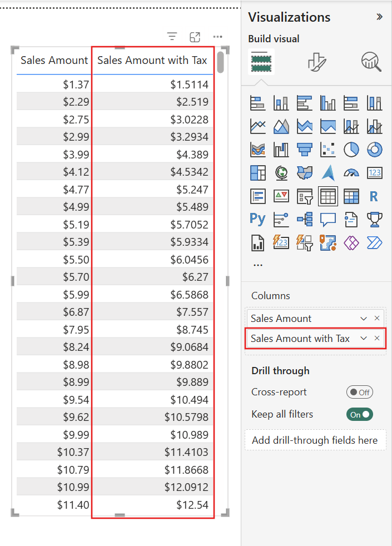Add the Q&A speech bubble visual

(x=328, y=219)
